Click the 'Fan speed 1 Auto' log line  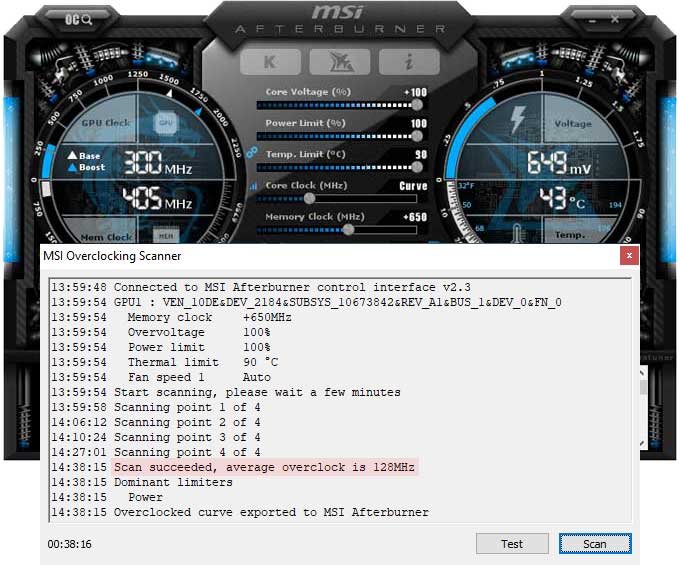click(x=161, y=377)
